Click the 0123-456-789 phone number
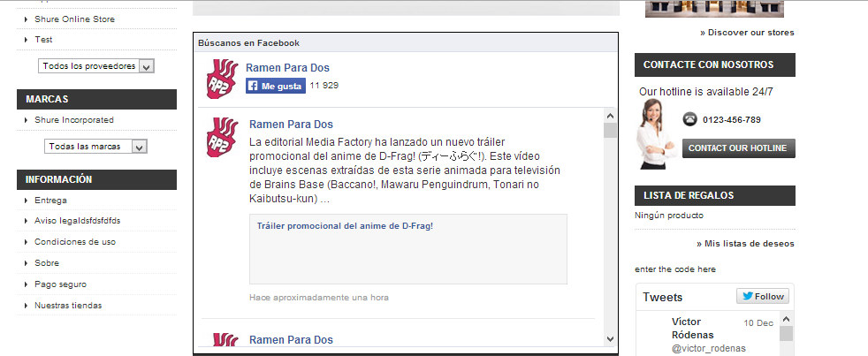Image resolution: width=868 pixels, height=356 pixels. [x=731, y=119]
